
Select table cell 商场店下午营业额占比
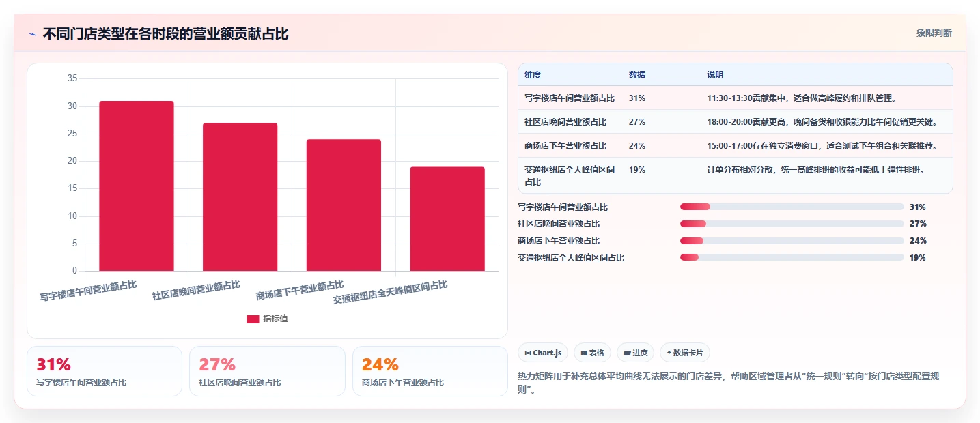pyautogui.click(x=565, y=146)
